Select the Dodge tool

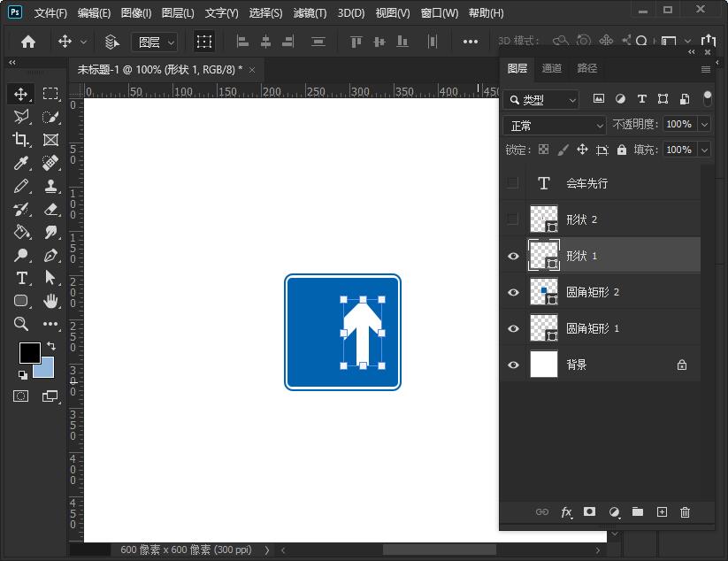(x=21, y=255)
